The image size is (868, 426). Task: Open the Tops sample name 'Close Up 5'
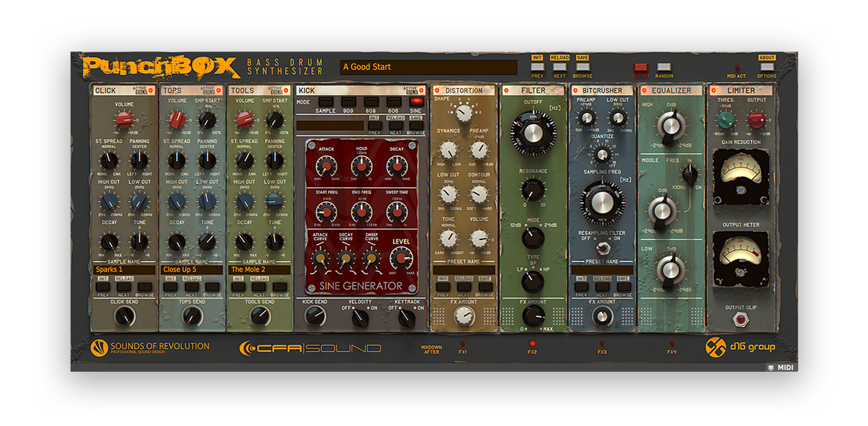[193, 269]
